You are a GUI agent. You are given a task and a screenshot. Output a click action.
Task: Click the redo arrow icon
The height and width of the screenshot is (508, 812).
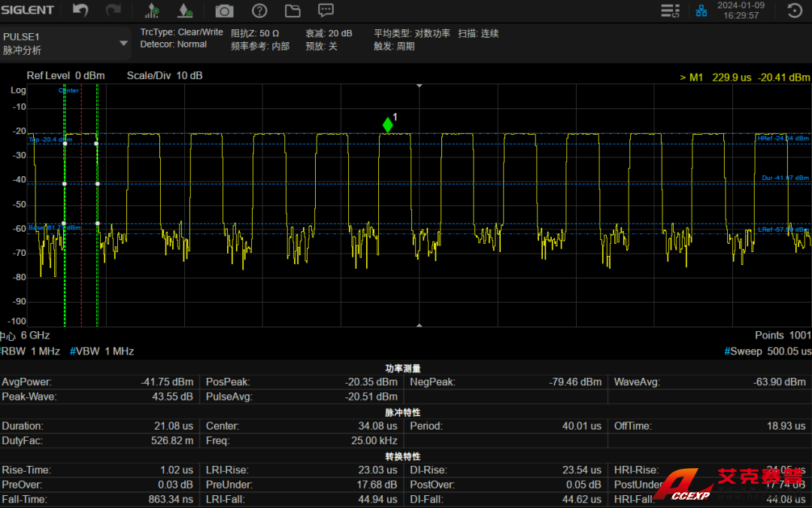click(114, 11)
